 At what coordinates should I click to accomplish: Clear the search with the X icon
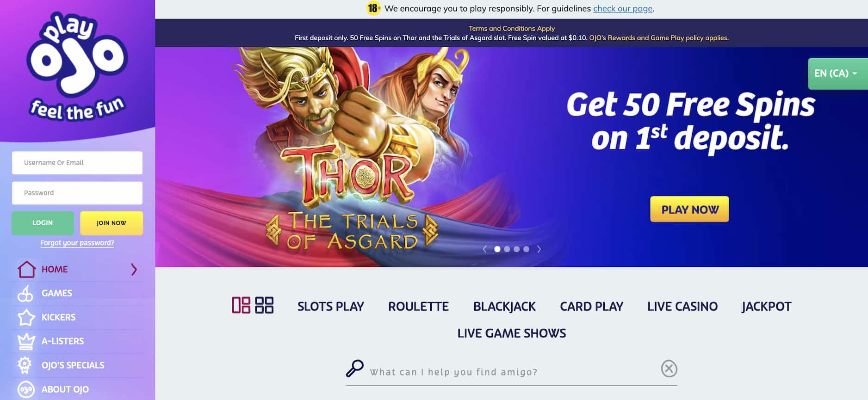point(669,369)
